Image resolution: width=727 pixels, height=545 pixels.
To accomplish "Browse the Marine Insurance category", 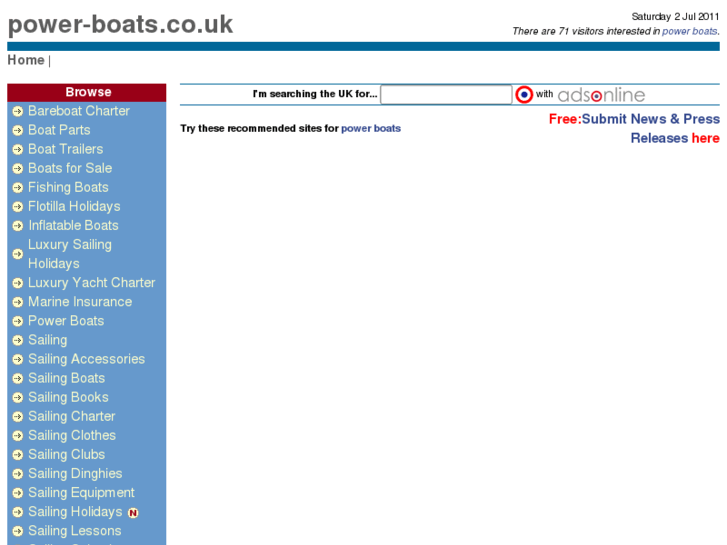I will pos(80,301).
